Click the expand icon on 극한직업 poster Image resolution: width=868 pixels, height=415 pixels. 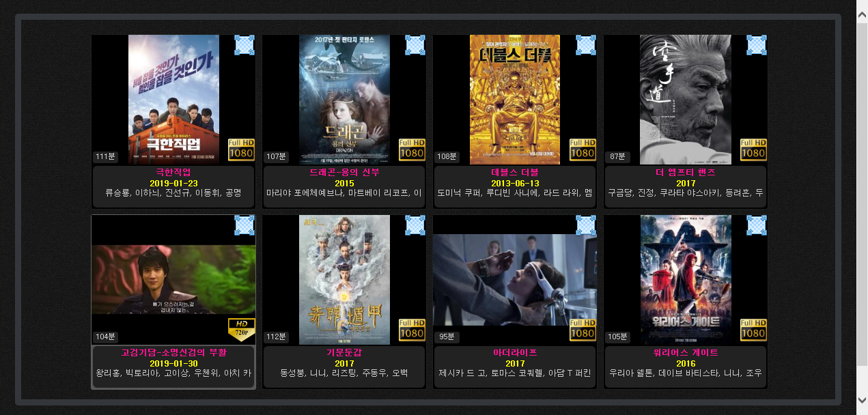point(244,45)
